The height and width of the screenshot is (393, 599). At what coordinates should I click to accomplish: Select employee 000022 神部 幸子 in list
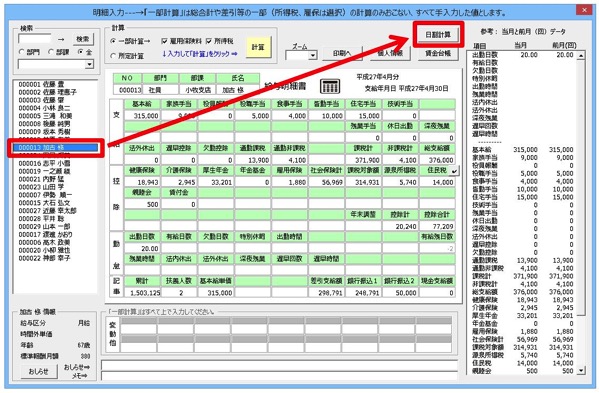[44, 258]
